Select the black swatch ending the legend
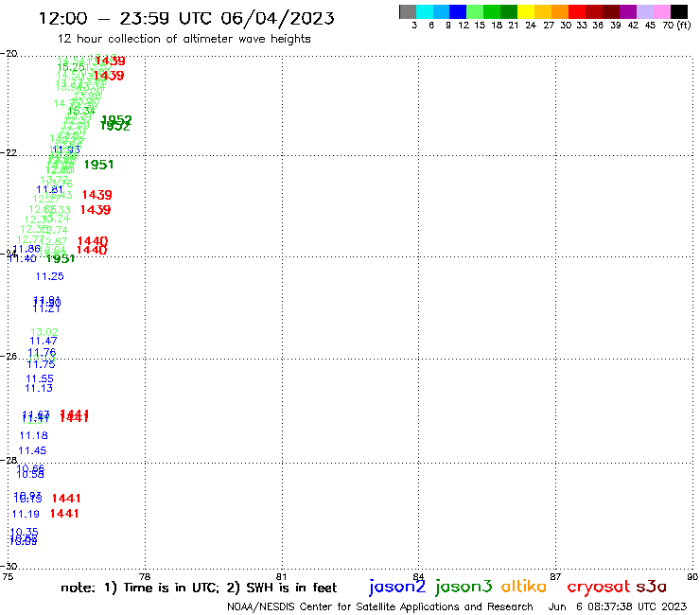 pyautogui.click(x=679, y=11)
